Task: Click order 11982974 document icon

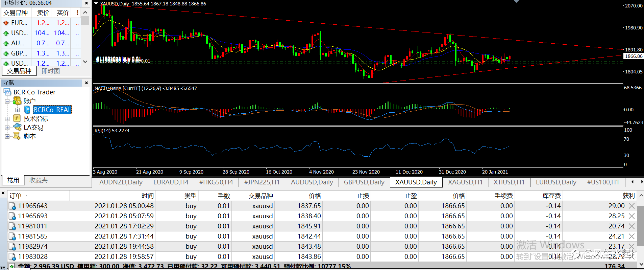Action: pos(12,247)
